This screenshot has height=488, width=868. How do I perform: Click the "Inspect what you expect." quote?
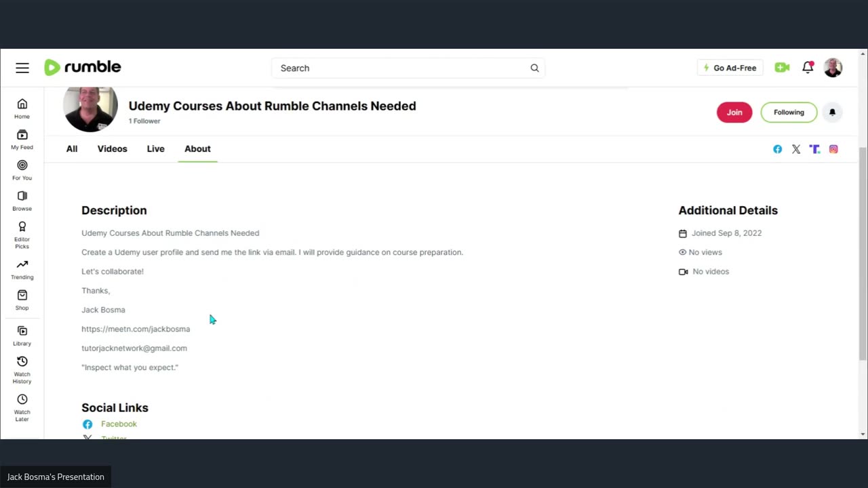[x=130, y=367]
